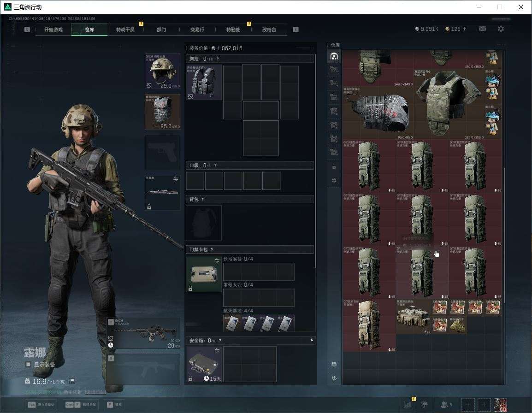The image size is (532, 413).
Task: Click the swap arrows on the melee weapon slot
Action: [x=176, y=179]
